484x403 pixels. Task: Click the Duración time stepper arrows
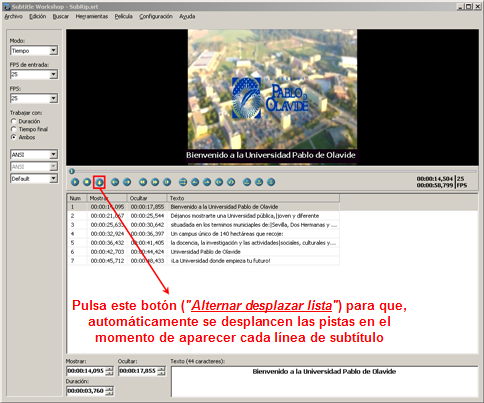110,391
